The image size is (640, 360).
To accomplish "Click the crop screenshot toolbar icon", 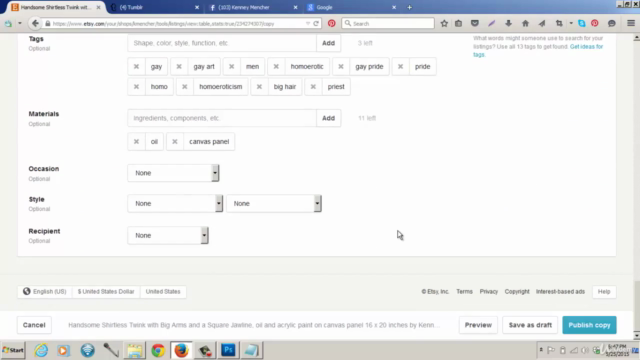I will tap(559, 24).
